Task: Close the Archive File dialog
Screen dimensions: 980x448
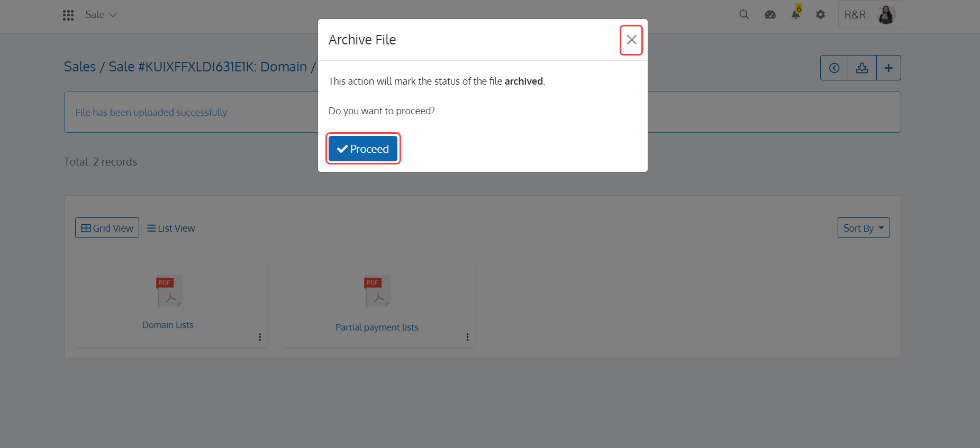Action: tap(631, 40)
